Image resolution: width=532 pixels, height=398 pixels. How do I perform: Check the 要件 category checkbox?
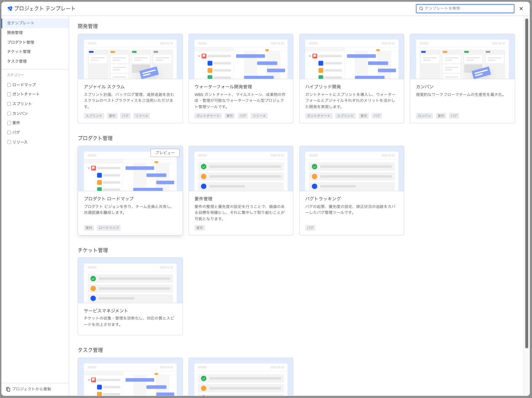(9, 123)
